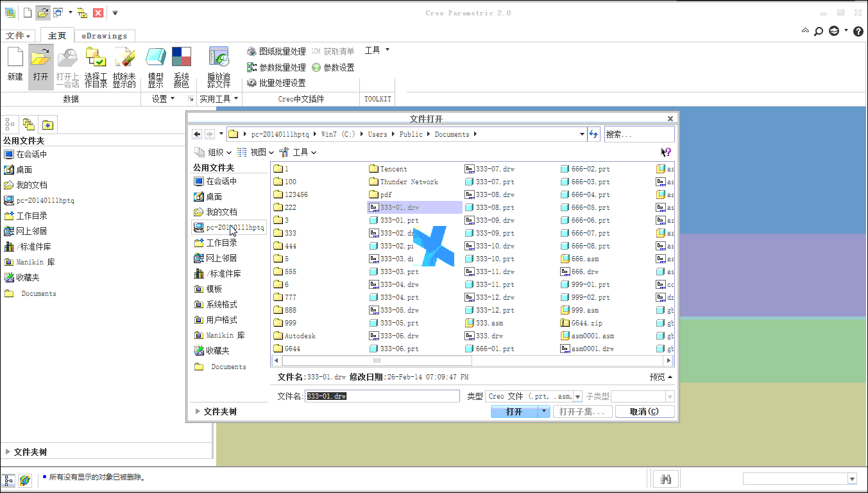The height and width of the screenshot is (493, 868).
Task: Open the 工具 dropdown in the ribbon
Action: pyautogui.click(x=377, y=50)
